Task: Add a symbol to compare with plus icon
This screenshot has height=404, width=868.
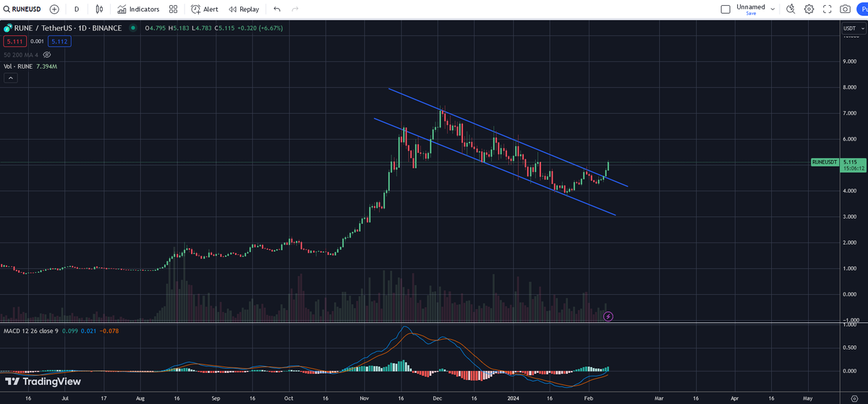Action: 54,9
